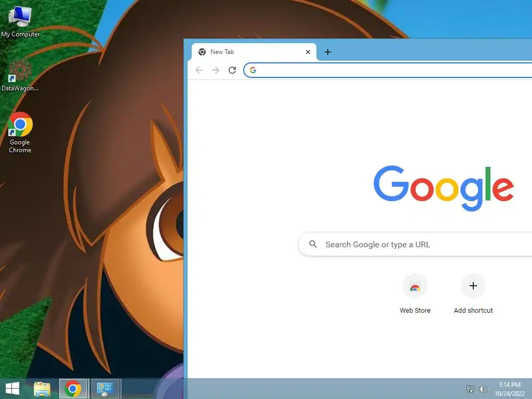Click Search Google or type a URL box
This screenshot has width=532, height=399.
[415, 244]
